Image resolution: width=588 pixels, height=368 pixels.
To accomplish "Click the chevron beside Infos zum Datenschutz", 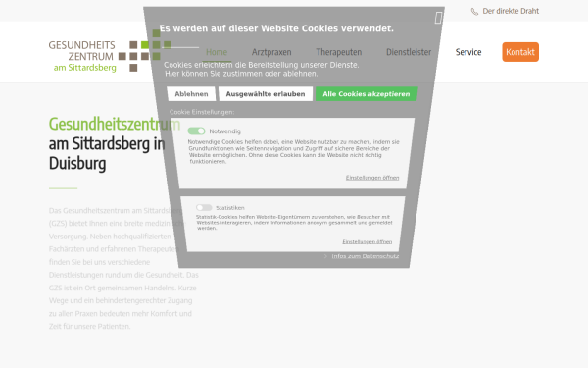I will [x=325, y=256].
